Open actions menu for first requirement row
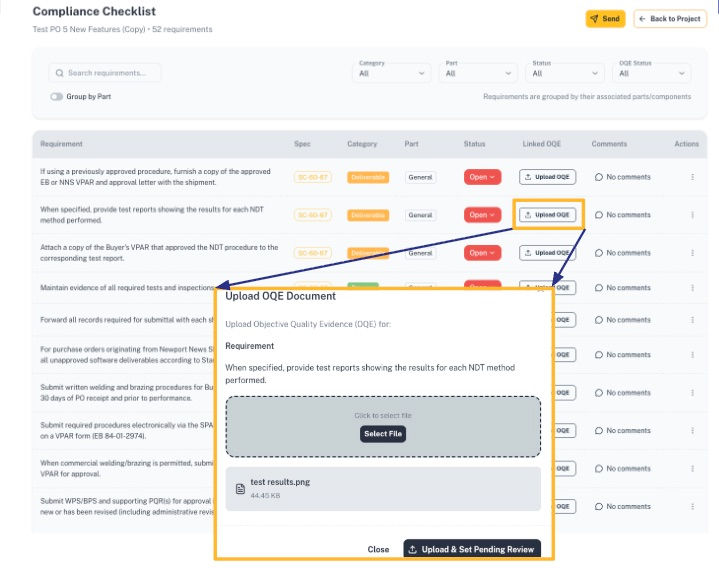Viewport: 719px width, 568px height. pyautogui.click(x=692, y=177)
